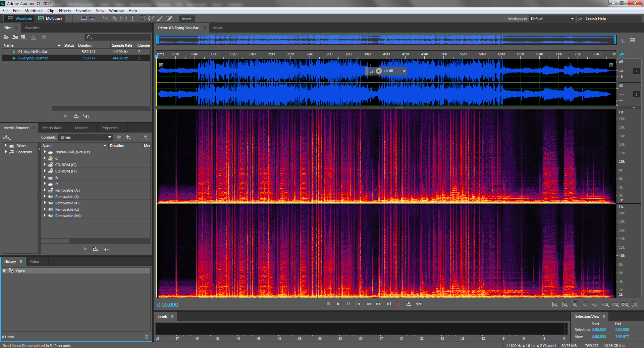This screenshot has height=348, width=644.
Task: Open the Workspace Default dropdown
Action: coord(552,19)
